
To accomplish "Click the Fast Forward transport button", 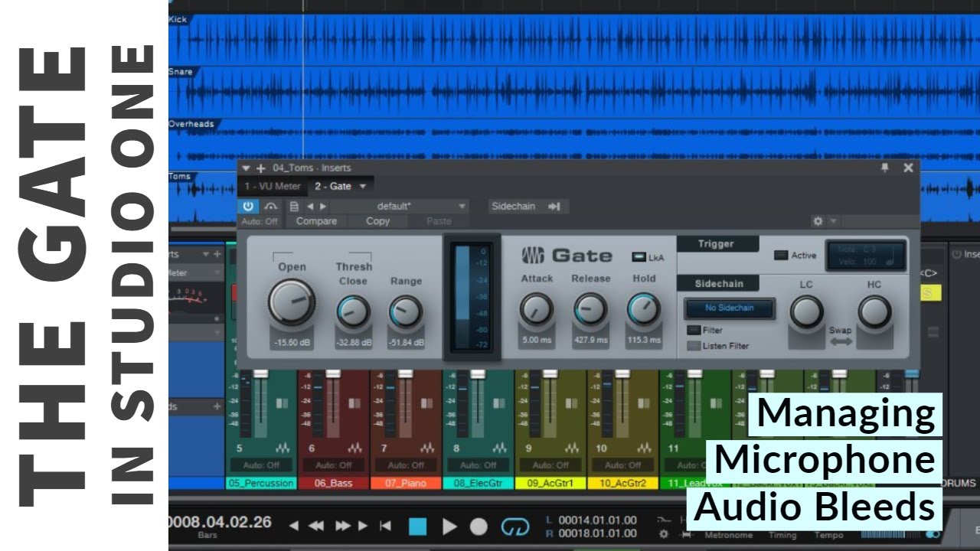I will tap(342, 526).
